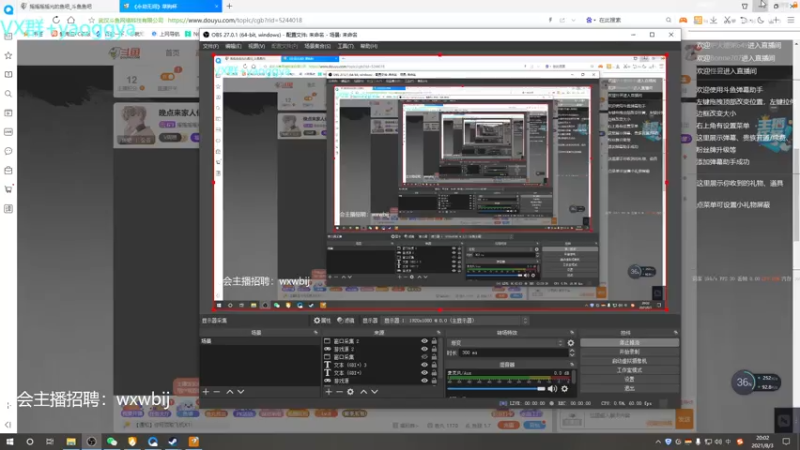Image resolution: width=800 pixels, height=450 pixels.
Task: Open browser sidebar favorites star icon
Action: (x=8, y=55)
